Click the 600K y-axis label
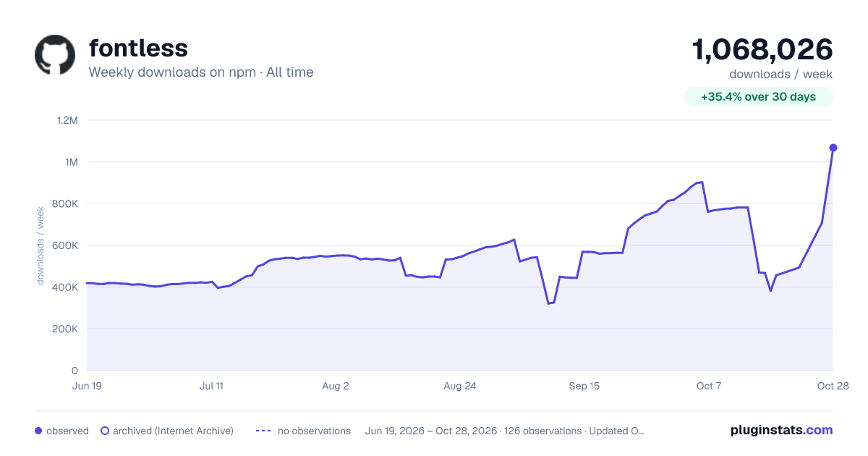The image size is (868, 456). pos(65,245)
